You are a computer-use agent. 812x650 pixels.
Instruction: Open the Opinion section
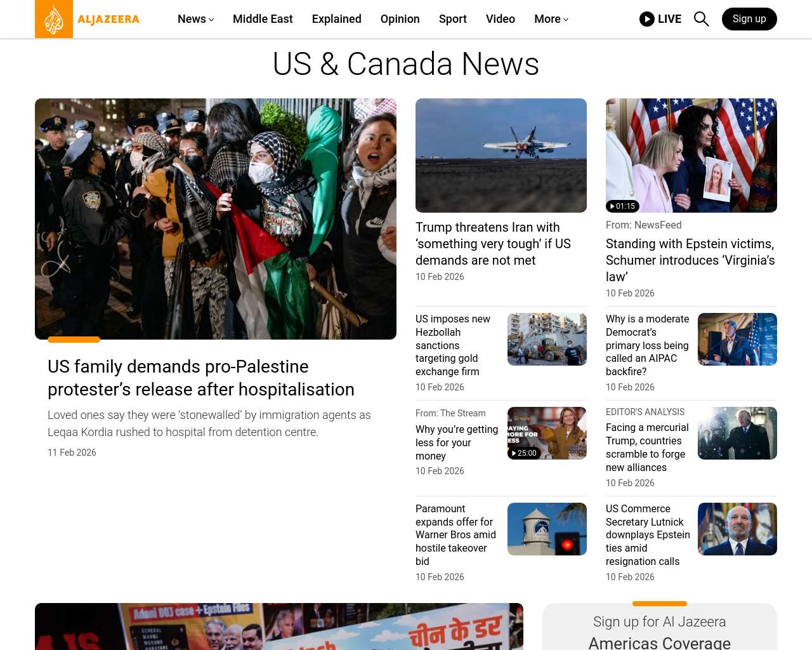tap(400, 19)
